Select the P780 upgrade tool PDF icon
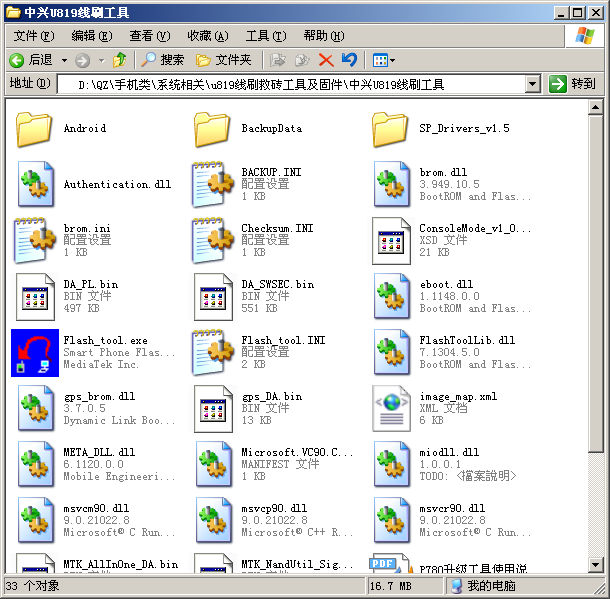610x599 pixels. point(391,563)
